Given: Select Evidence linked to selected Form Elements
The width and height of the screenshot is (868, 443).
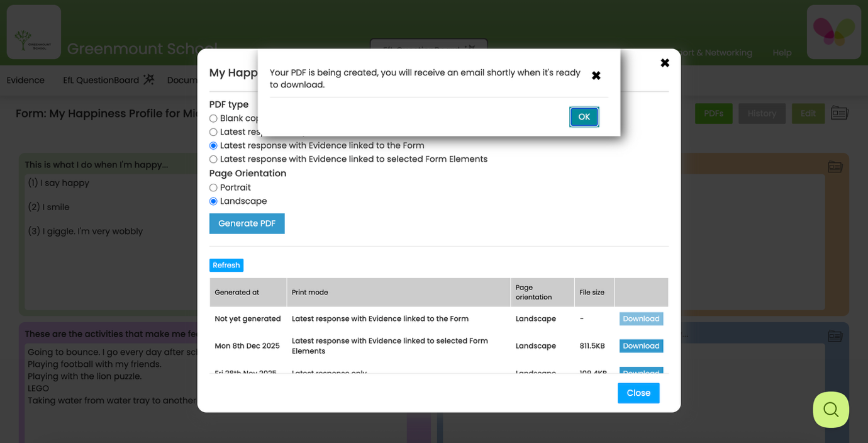Looking at the screenshot, I should (x=213, y=159).
